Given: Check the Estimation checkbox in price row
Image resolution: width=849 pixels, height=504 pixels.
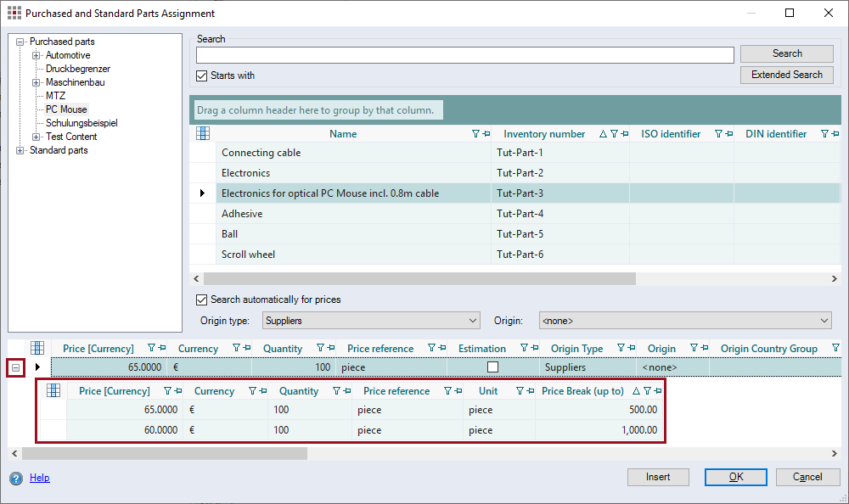Looking at the screenshot, I should pos(492,367).
